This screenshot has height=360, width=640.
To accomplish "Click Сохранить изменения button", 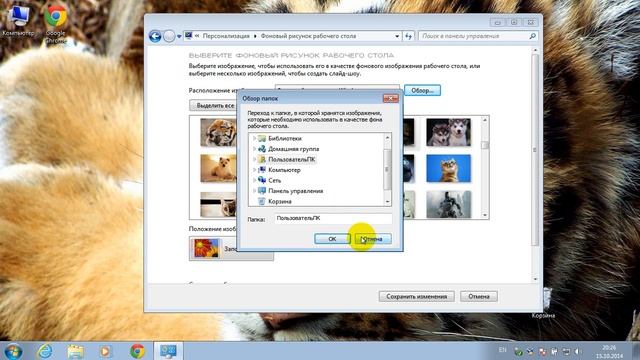I will click(x=416, y=296).
